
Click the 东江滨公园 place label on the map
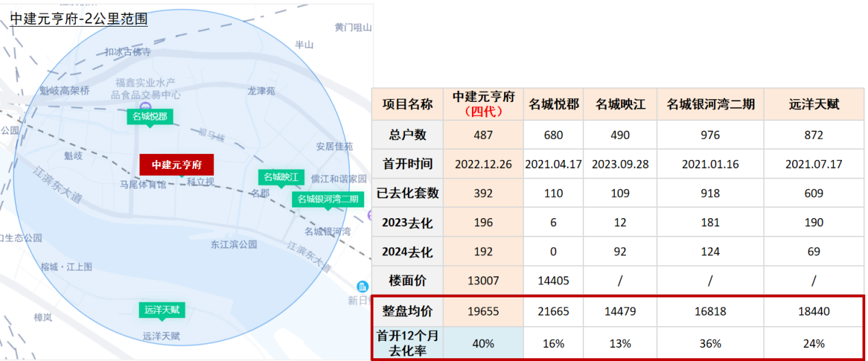tap(234, 244)
